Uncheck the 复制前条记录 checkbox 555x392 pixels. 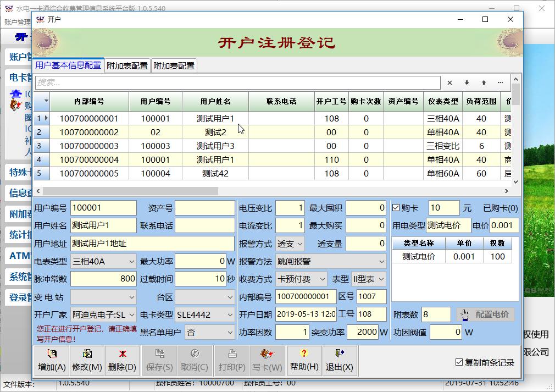[459, 362]
